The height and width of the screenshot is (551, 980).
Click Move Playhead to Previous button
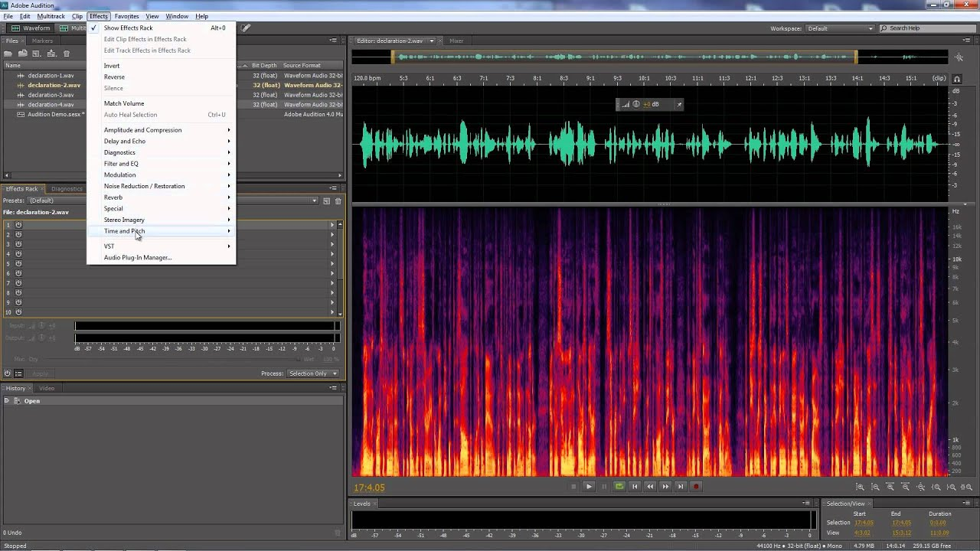coord(635,486)
